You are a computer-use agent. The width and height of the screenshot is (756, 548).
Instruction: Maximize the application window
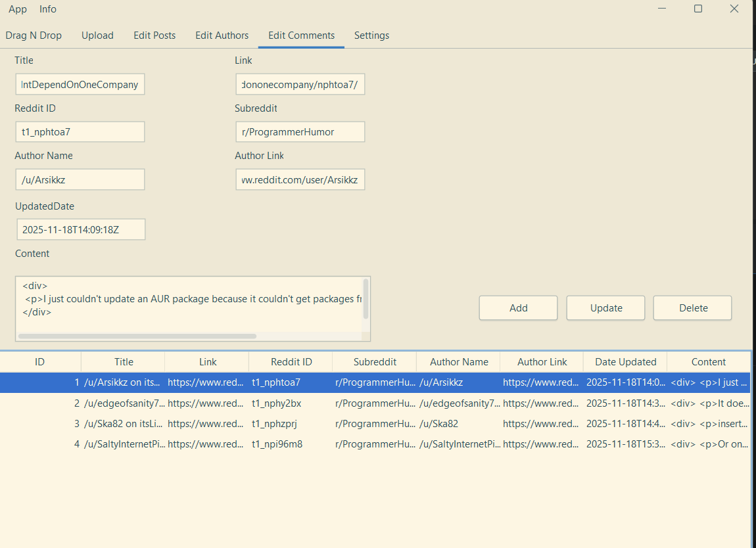pyautogui.click(x=697, y=9)
